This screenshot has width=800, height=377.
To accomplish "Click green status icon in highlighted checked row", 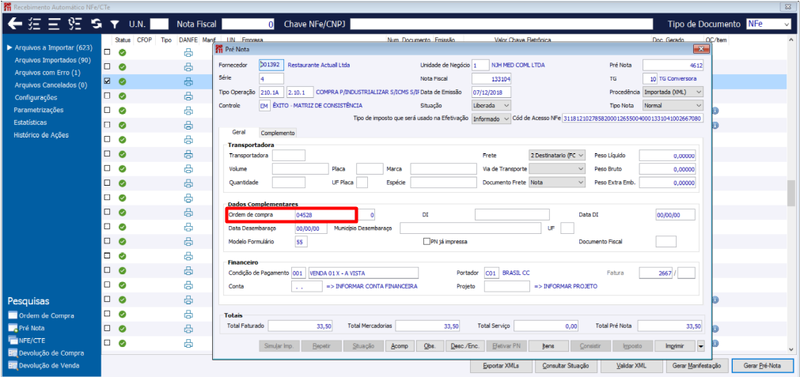I will coord(122,81).
